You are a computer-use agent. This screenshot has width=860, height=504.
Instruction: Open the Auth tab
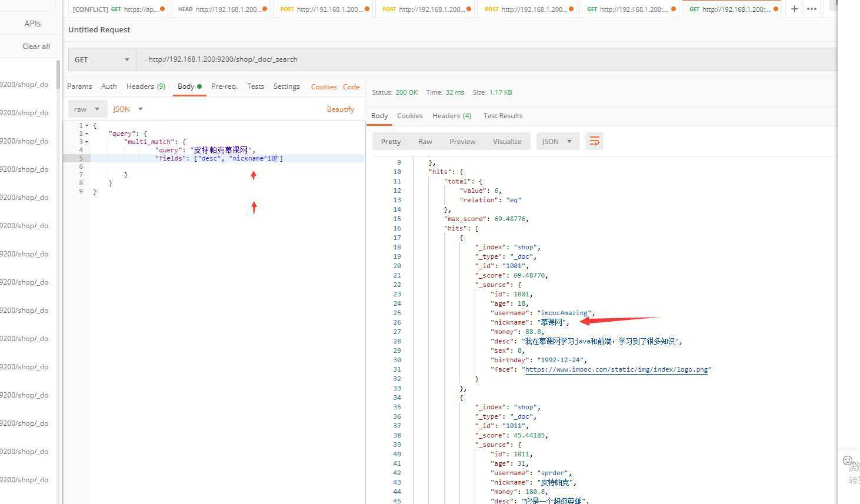point(109,86)
